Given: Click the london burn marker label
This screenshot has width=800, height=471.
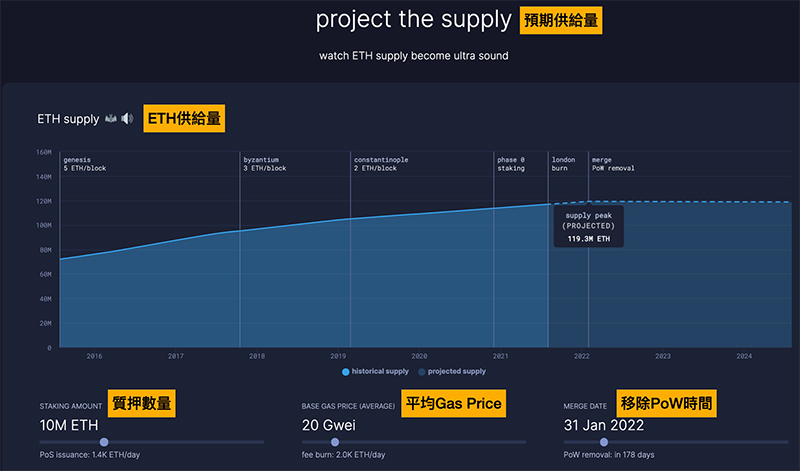Looking at the screenshot, I should point(563,164).
